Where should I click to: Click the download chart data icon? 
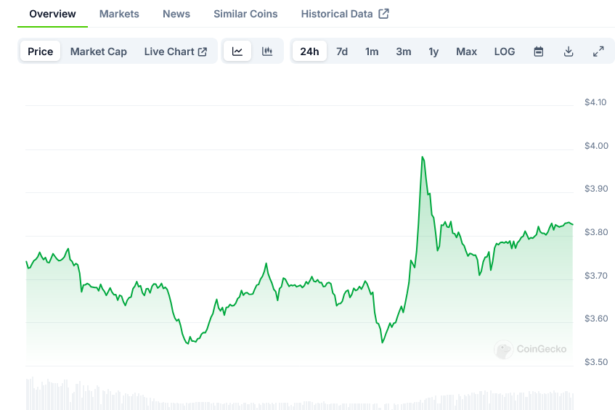[x=568, y=51]
